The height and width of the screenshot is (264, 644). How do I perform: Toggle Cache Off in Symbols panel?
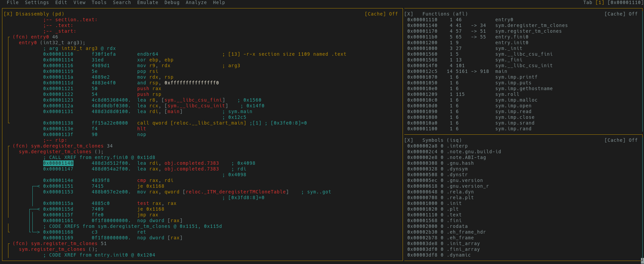click(x=621, y=140)
